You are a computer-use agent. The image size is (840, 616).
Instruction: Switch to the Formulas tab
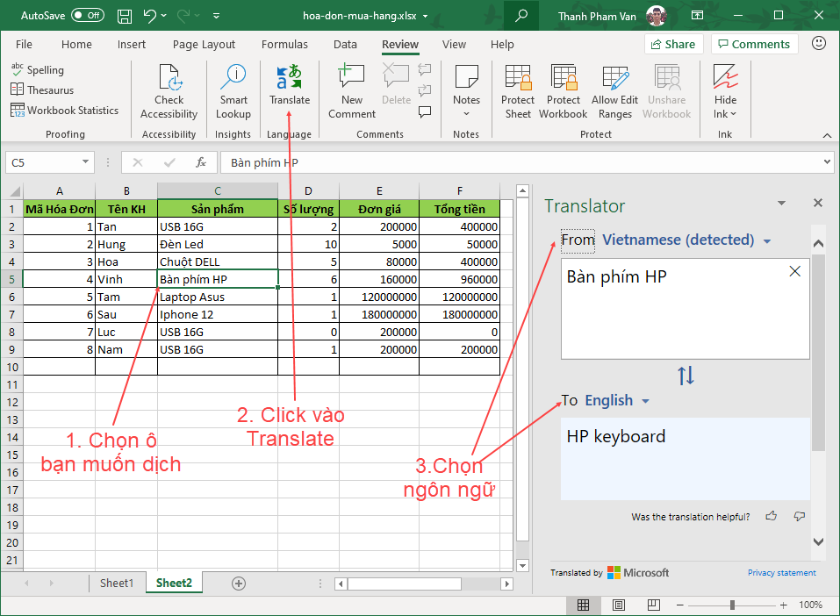click(284, 45)
